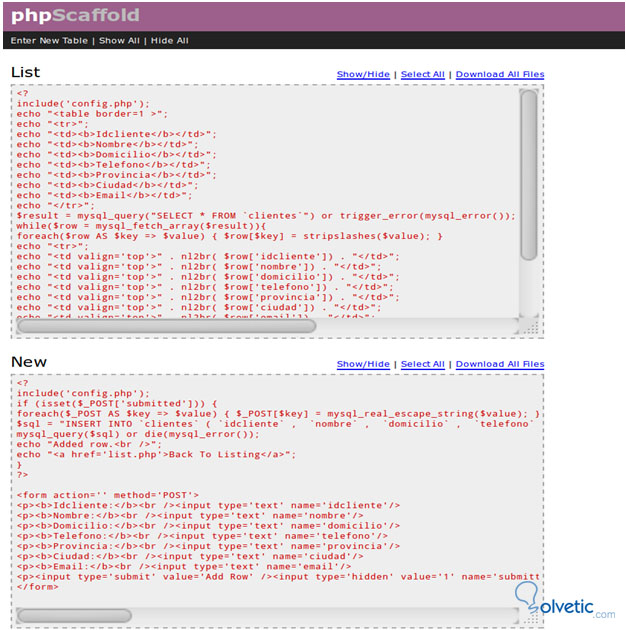This screenshot has width=626, height=630.
Task: Click the mysql_query($sql) or die line
Action: pyautogui.click(x=138, y=434)
